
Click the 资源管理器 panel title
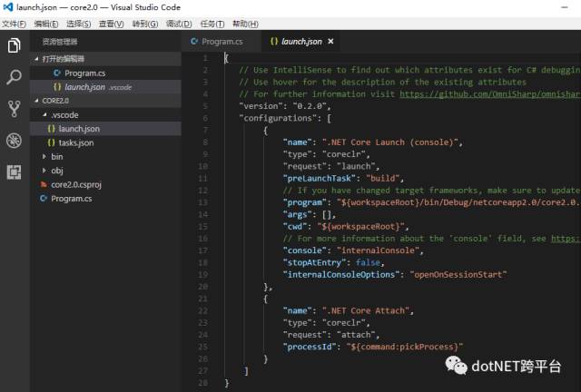[x=60, y=42]
